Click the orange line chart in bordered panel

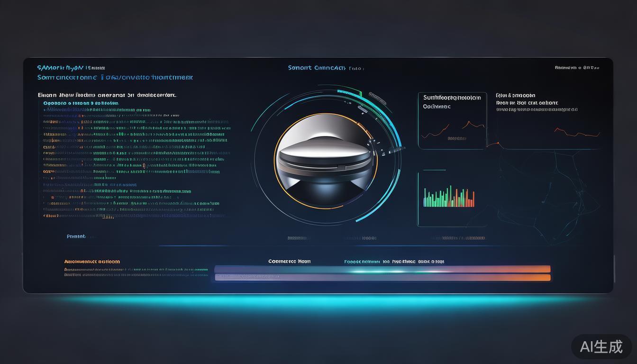click(x=453, y=129)
